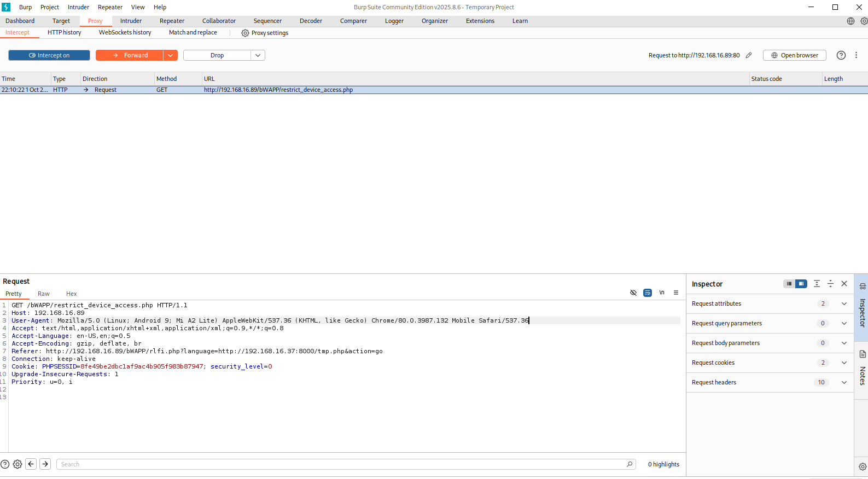The image size is (868, 479).
Task: Click the Inspector side tab icon
Action: (x=863, y=287)
